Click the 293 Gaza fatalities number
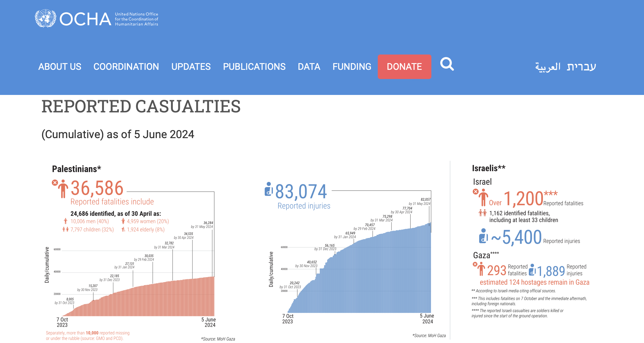 [x=497, y=270]
